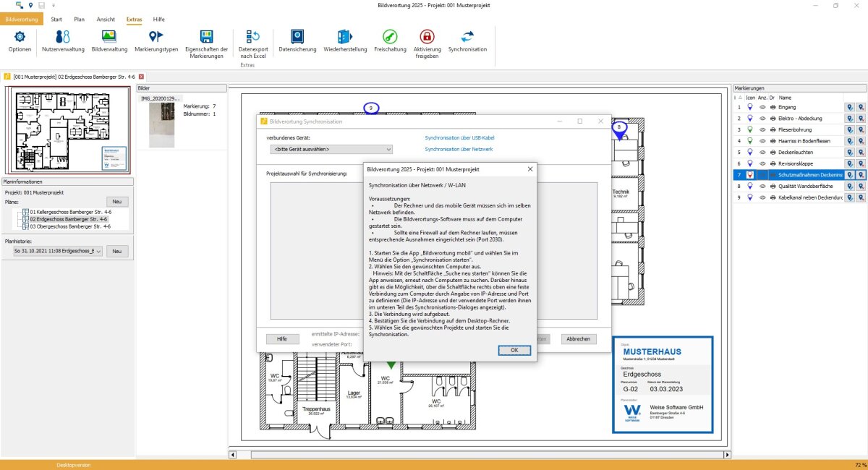868x470 pixels.
Task: Toggle visibility eye for Revisionsklappe
Action: coord(762,163)
